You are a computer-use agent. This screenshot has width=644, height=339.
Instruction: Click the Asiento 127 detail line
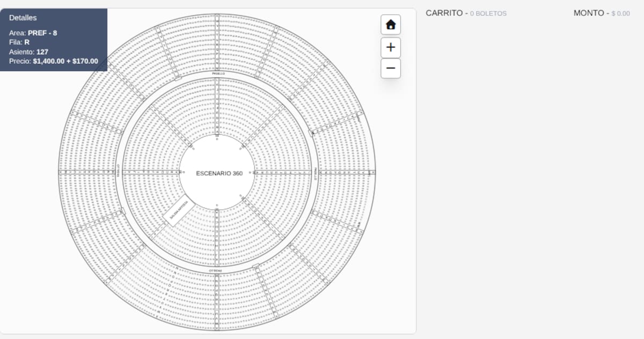28,51
